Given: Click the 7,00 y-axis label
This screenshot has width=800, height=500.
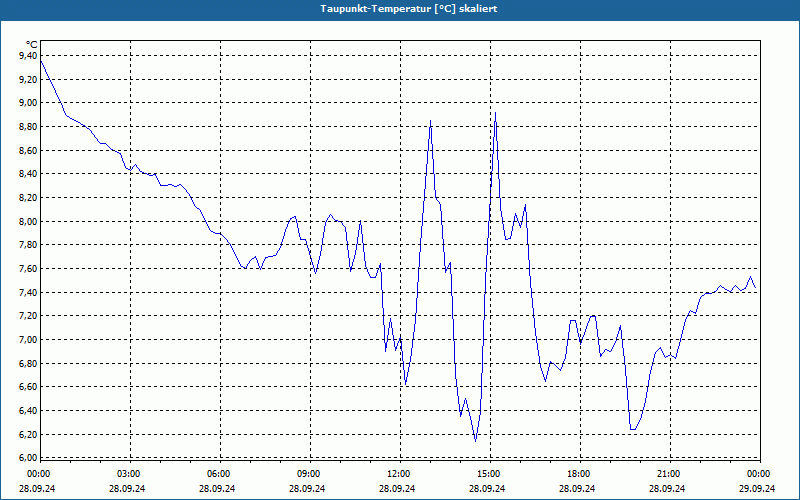Looking at the screenshot, I should point(29,340).
